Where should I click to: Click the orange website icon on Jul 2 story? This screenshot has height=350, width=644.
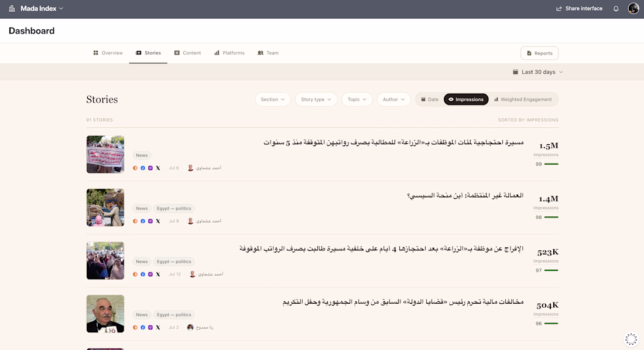click(135, 327)
